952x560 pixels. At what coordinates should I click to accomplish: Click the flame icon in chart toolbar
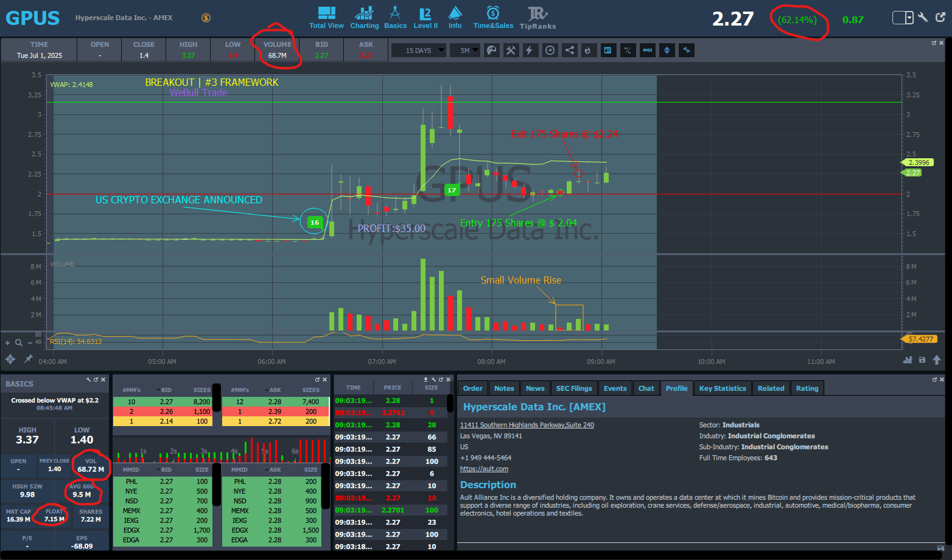pos(588,51)
